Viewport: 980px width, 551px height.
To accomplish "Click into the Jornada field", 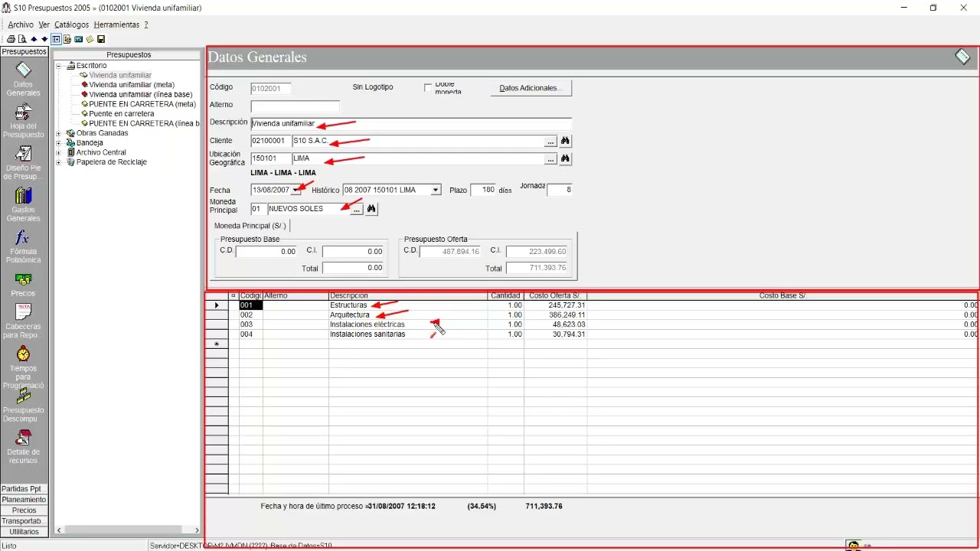I will pos(560,190).
